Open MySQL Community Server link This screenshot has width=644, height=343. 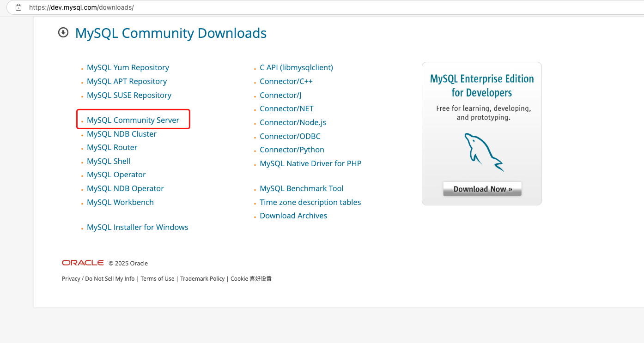point(133,120)
